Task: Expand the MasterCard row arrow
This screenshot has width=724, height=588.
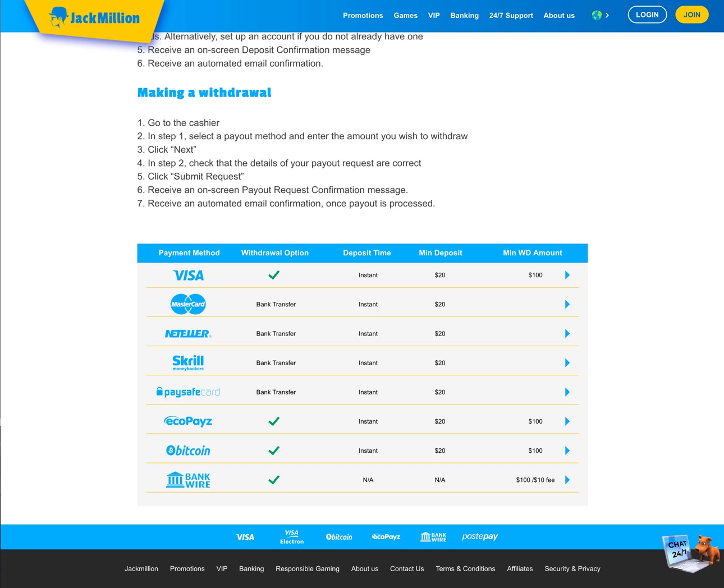Action: [x=567, y=304]
